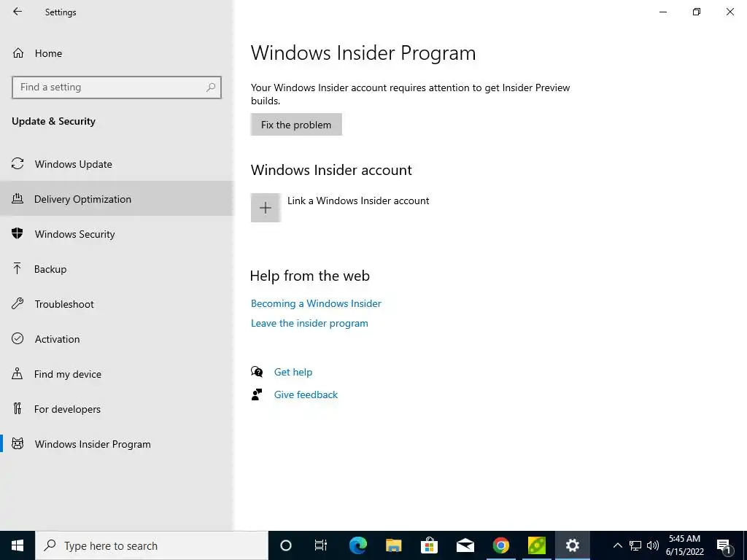Click the plus button to link account
Screen dimensions: 747x560
point(266,208)
